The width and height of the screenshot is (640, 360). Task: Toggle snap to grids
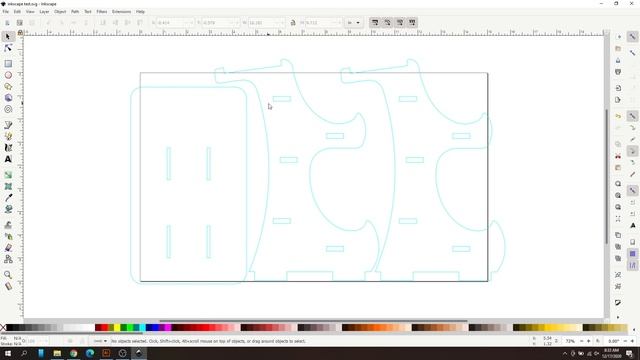click(632, 253)
